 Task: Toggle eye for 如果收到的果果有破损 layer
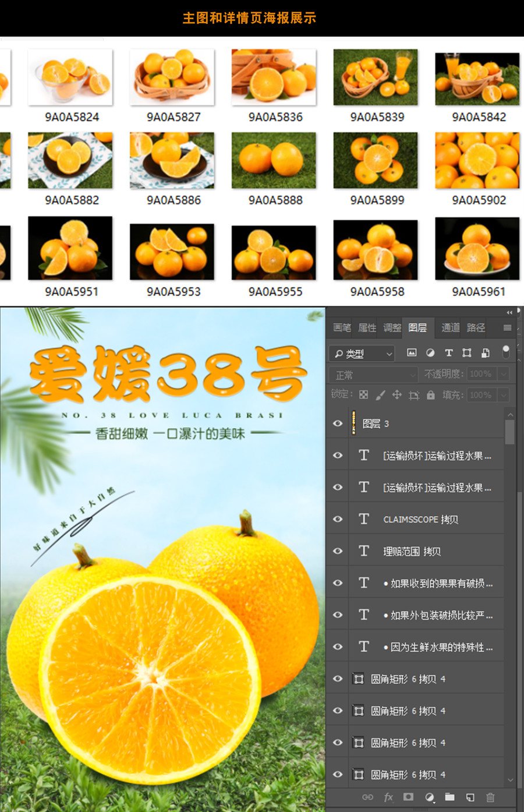[338, 583]
